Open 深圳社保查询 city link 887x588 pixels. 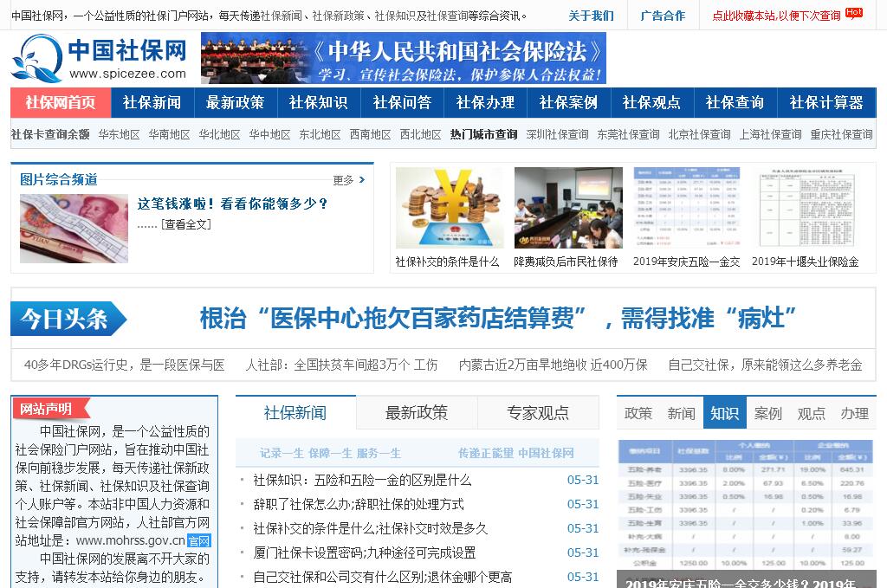pos(557,134)
